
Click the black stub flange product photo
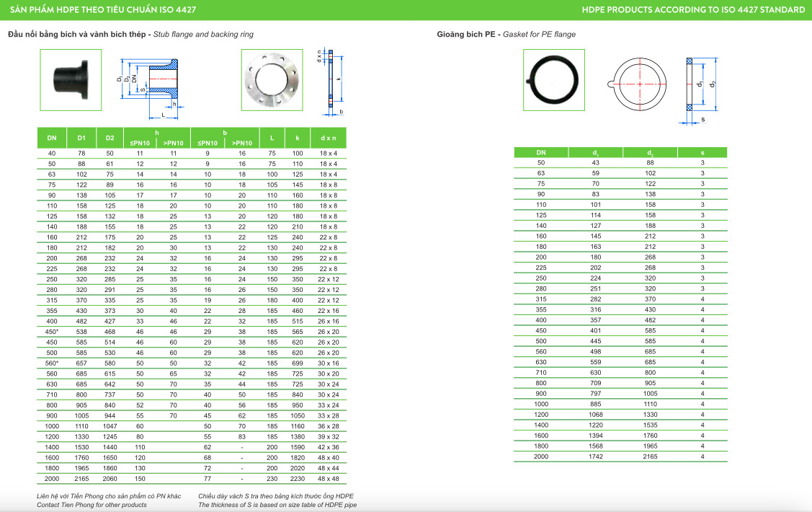click(x=66, y=79)
